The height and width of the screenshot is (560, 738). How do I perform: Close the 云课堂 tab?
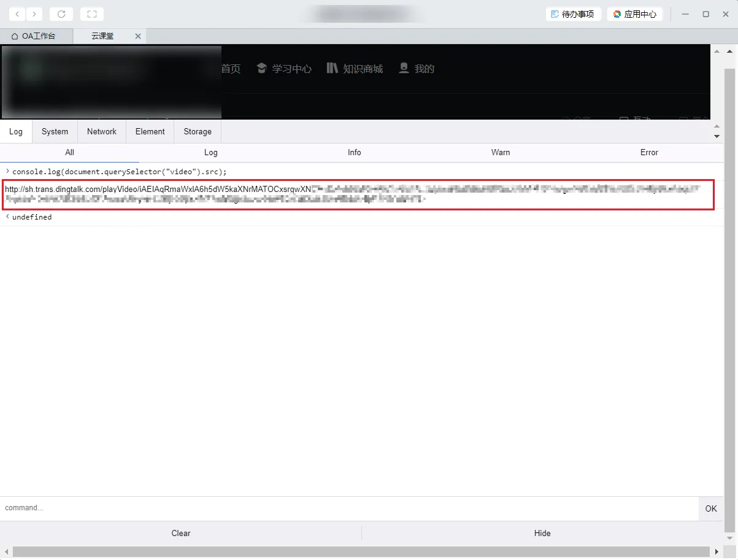click(138, 36)
